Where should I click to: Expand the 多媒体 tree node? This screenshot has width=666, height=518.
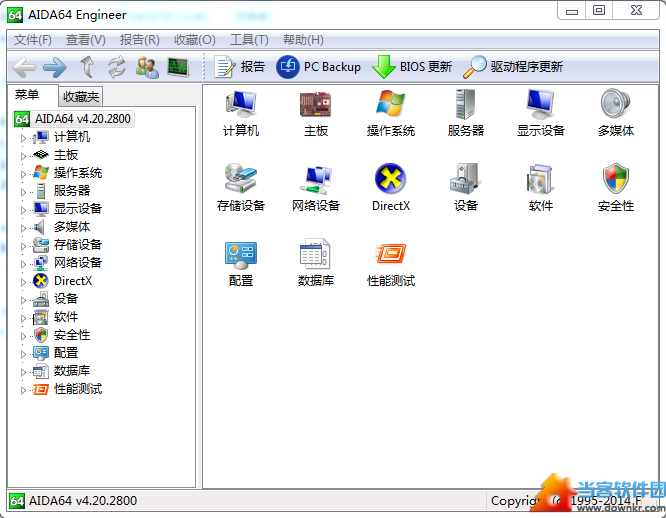click(23, 228)
